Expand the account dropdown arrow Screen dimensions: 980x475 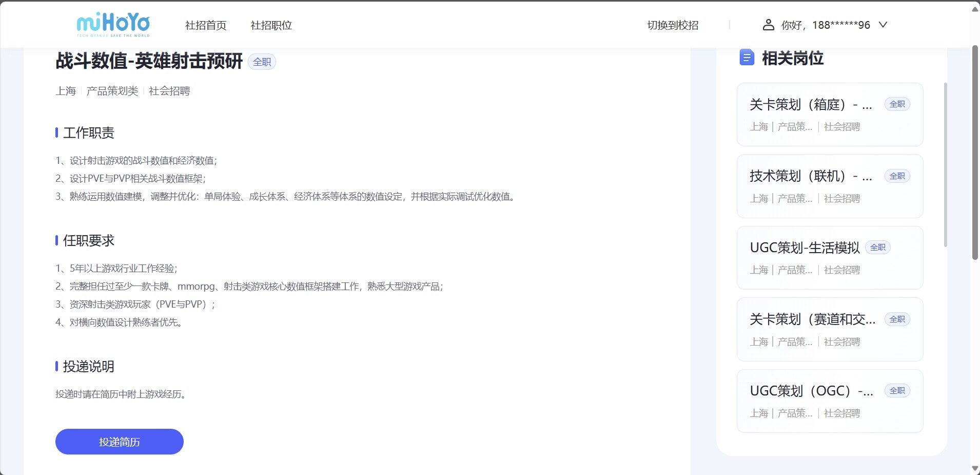[x=883, y=25]
